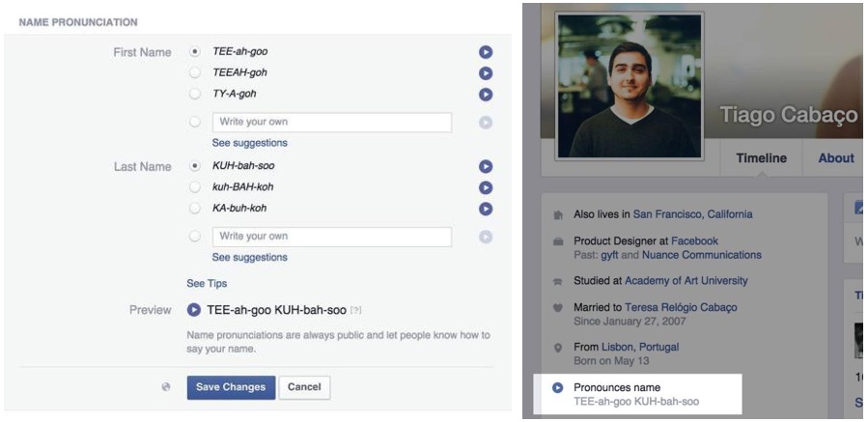The image size is (868, 422).
Task: Select last name Write your own radio
Action: 194,237
